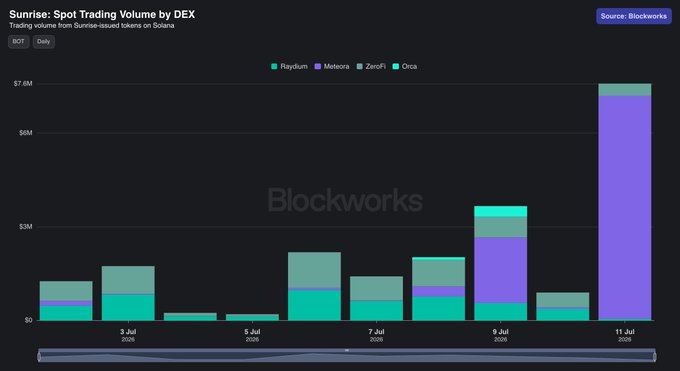
Task: Click the 11 Jul 2026 axis label
Action: (x=625, y=335)
